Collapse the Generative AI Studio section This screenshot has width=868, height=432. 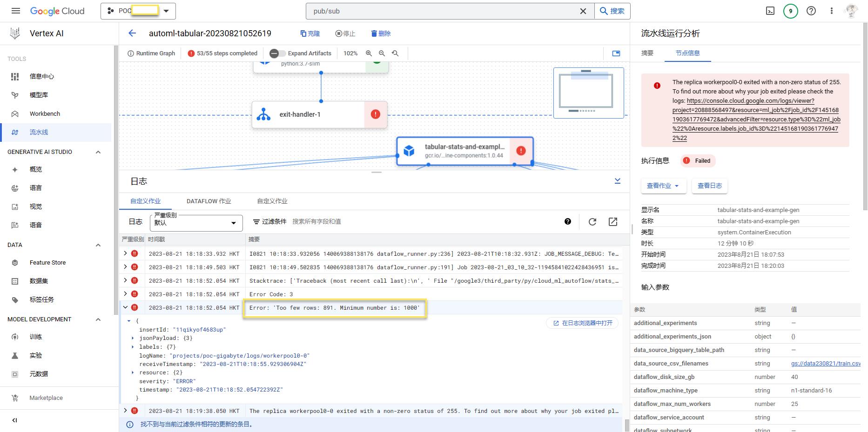coord(98,152)
